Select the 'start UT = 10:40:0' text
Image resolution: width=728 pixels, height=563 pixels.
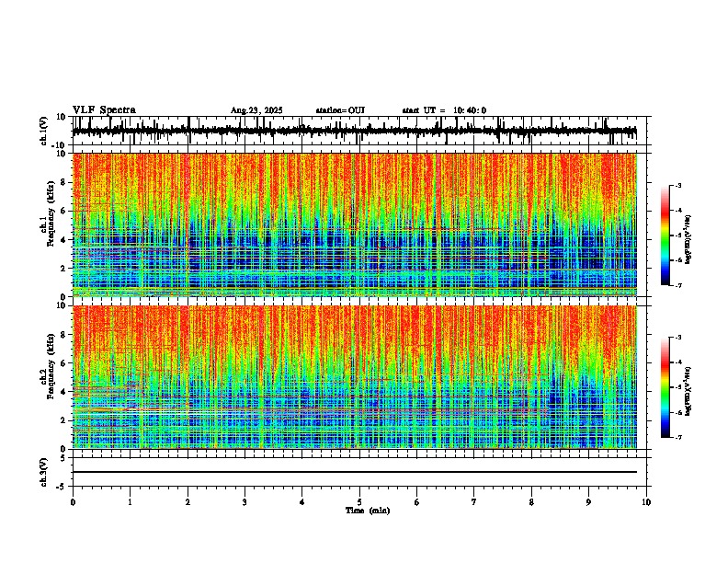(444, 110)
